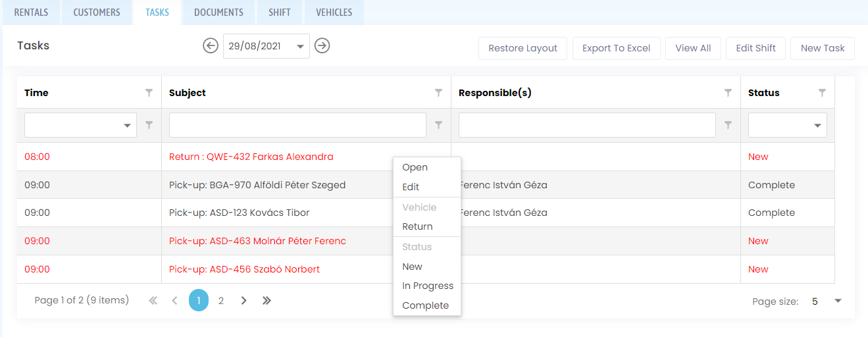Go to page 2 in pager
The width and height of the screenshot is (868, 337).
pyautogui.click(x=221, y=301)
